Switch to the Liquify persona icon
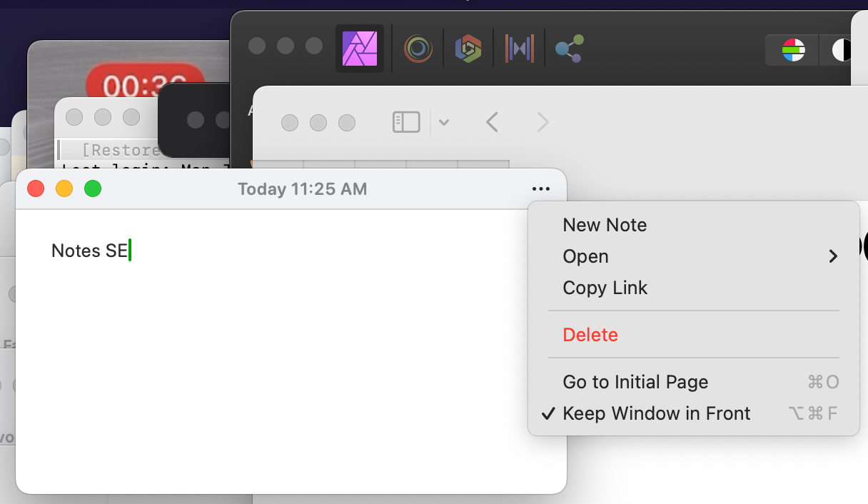 coord(418,49)
